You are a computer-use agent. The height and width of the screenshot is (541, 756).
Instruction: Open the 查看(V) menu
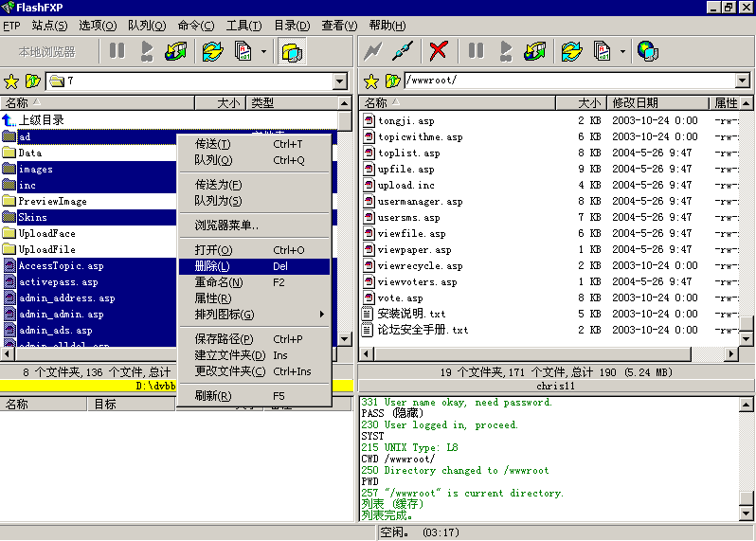(339, 26)
